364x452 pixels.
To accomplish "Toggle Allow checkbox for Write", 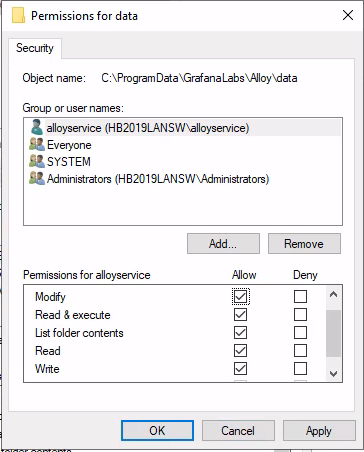I will [x=240, y=368].
